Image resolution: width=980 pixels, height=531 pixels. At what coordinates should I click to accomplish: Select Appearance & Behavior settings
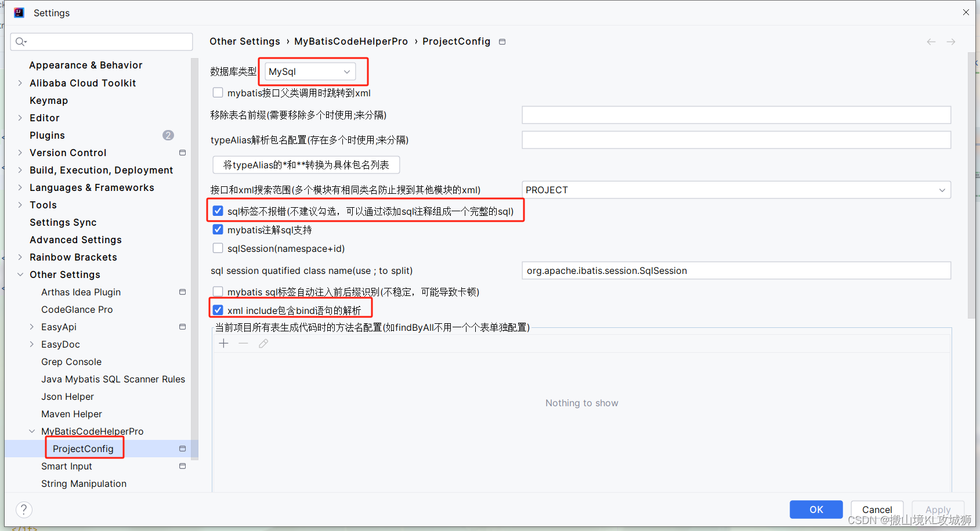point(86,65)
